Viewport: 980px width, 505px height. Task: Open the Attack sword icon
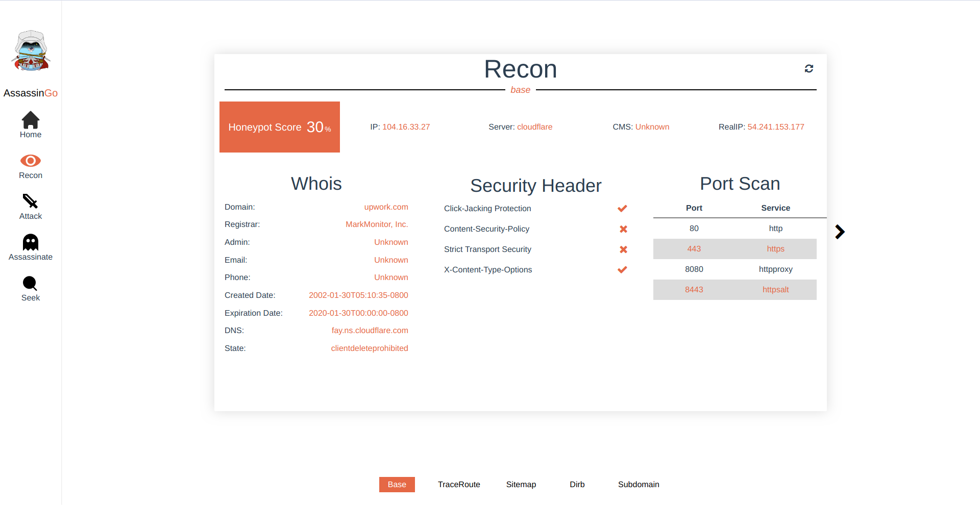pos(31,201)
